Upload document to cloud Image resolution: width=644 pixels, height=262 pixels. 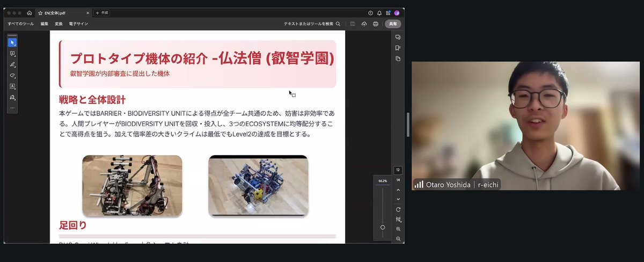[364, 24]
